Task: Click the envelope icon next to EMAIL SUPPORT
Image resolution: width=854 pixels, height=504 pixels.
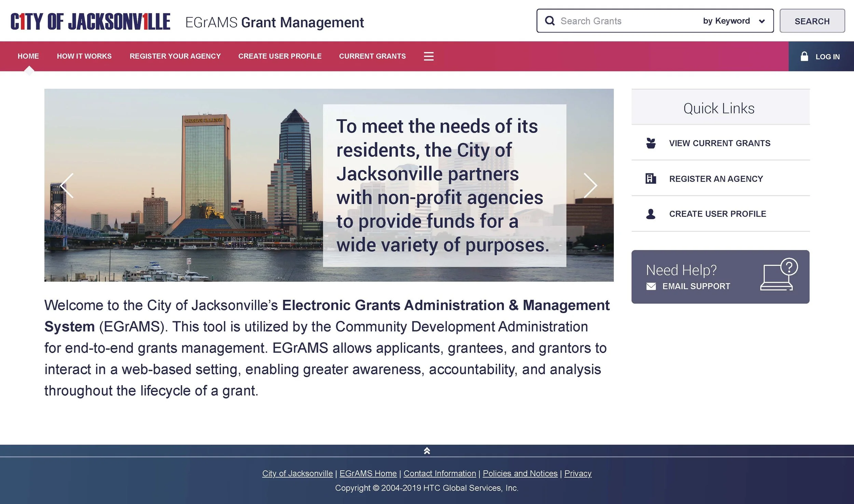Action: point(652,286)
